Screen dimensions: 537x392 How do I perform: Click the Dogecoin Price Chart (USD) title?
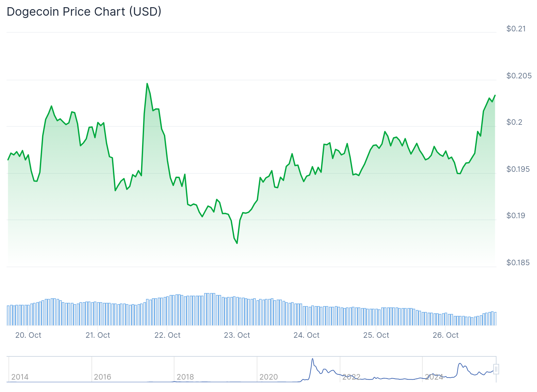tap(84, 12)
